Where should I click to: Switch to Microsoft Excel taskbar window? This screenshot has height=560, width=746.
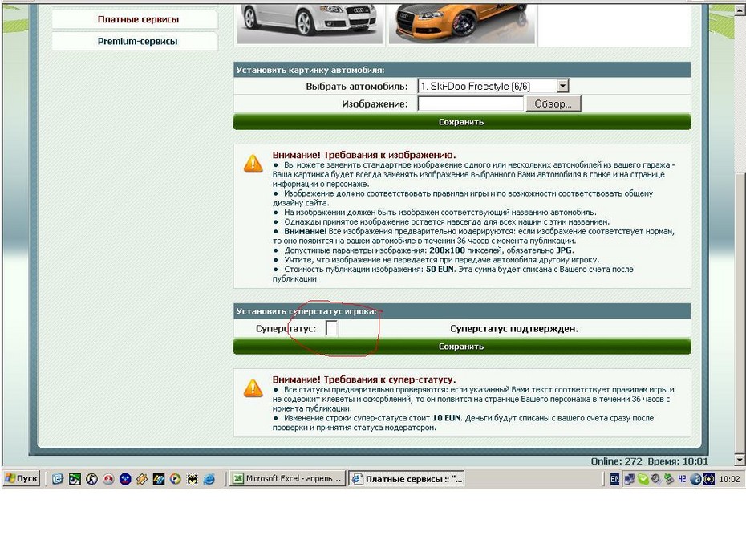pos(287,479)
